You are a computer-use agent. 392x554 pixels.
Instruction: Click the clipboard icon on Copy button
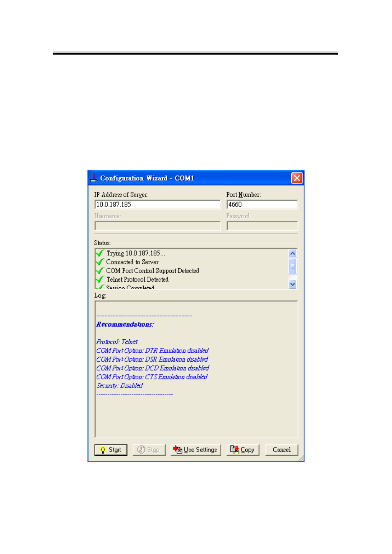235,449
